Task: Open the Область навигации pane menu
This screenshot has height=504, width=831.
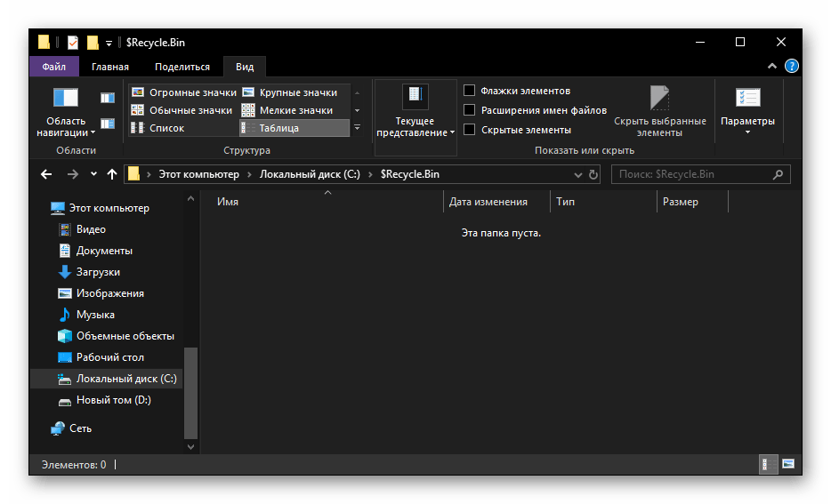Action: click(x=66, y=112)
